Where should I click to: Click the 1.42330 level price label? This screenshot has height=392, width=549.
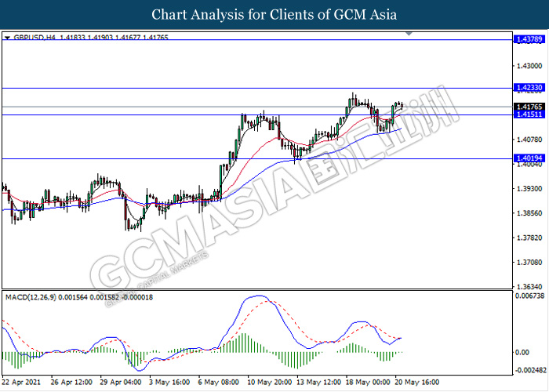click(x=529, y=88)
